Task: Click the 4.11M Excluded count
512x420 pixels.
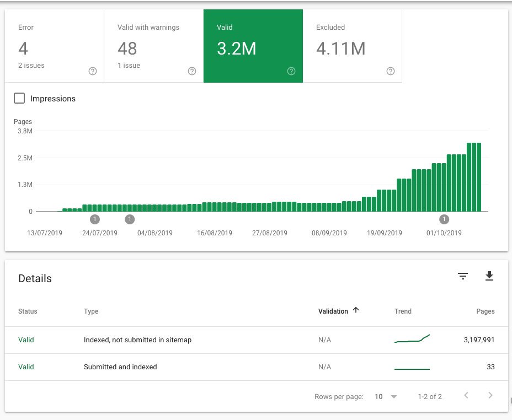Action: coord(340,49)
